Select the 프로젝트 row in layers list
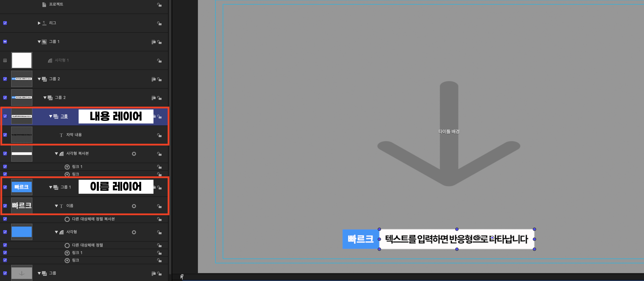 click(x=56, y=4)
